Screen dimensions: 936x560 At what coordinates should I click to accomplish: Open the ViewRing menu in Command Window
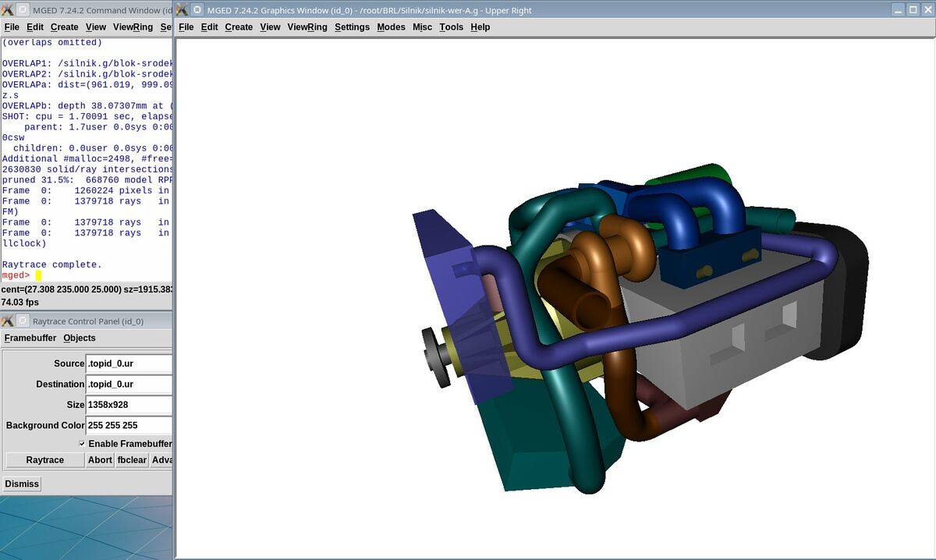pos(133,27)
